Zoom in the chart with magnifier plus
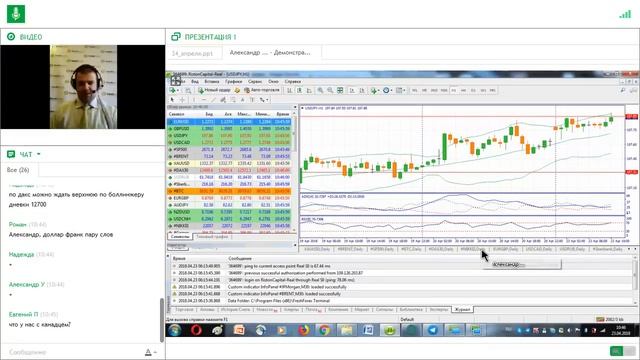The image size is (640, 360). pyautogui.click(x=320, y=90)
